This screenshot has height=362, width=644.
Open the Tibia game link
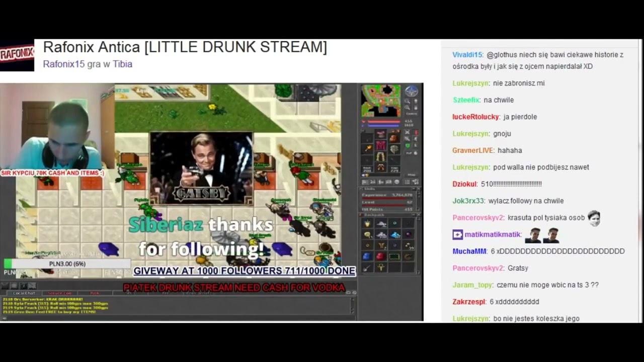coord(122,64)
